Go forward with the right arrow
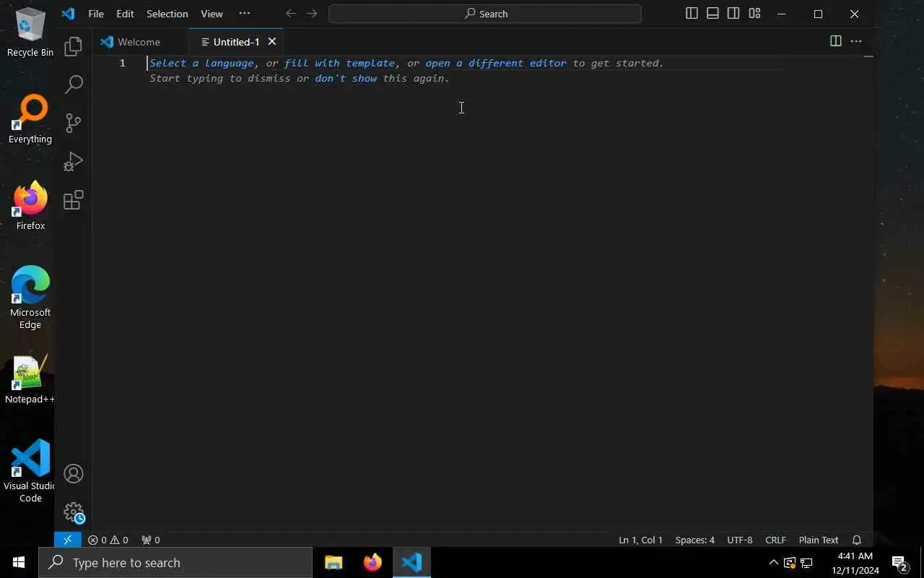This screenshot has width=924, height=578. click(x=312, y=13)
